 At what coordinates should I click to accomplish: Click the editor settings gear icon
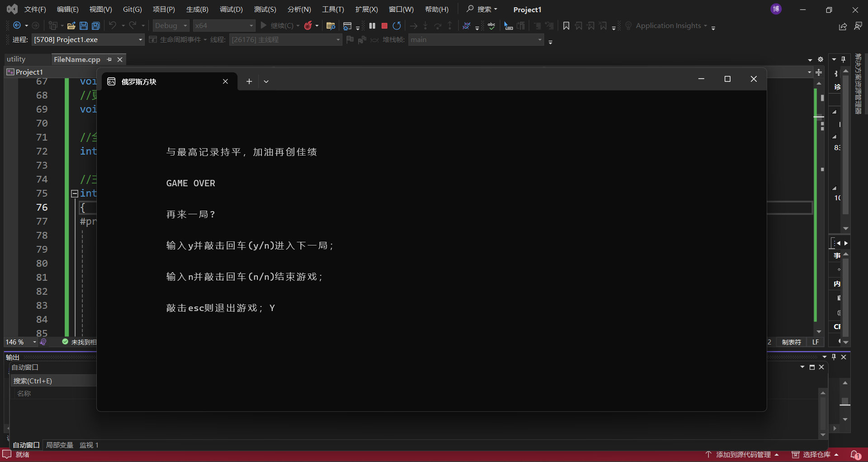pyautogui.click(x=821, y=59)
